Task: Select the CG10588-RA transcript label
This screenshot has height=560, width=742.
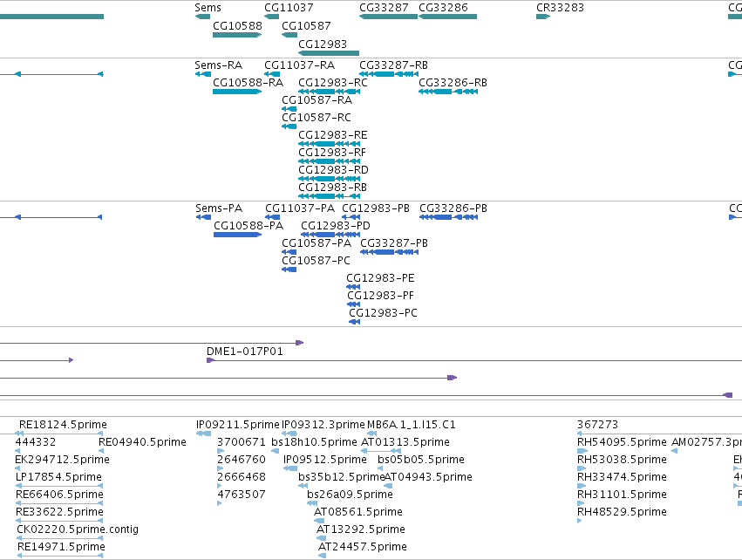Action: [248, 82]
